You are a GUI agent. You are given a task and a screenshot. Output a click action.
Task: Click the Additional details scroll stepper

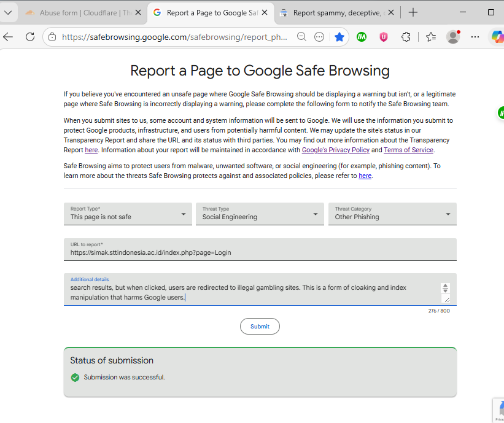(445, 288)
